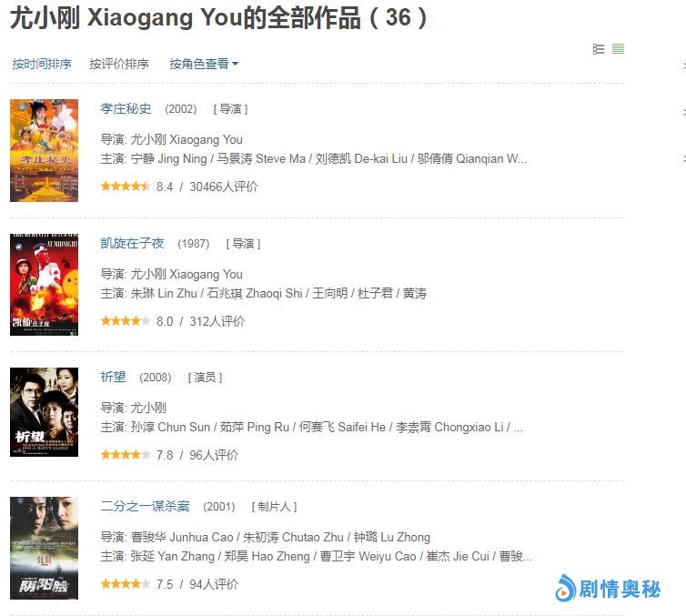Open the 二分之一谋杀案 title link

pos(146,506)
